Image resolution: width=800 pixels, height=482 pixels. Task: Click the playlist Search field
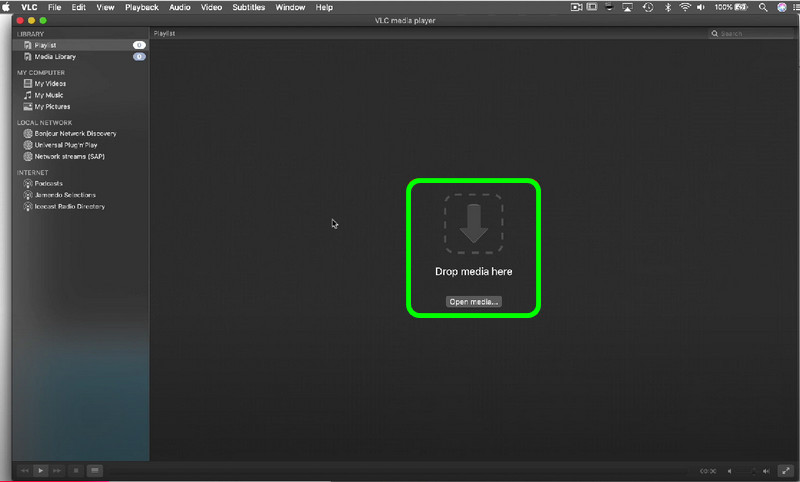pyautogui.click(x=750, y=34)
